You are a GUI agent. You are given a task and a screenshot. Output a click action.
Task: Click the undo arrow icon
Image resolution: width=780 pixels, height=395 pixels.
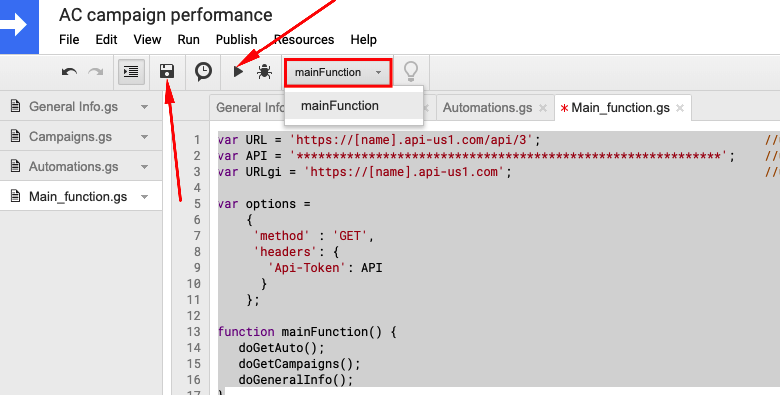coord(69,72)
